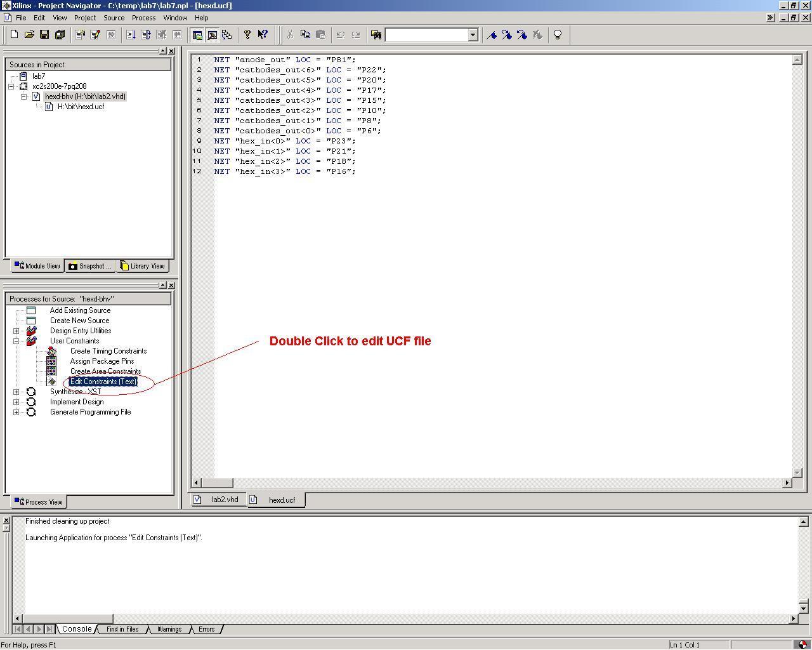
Task: Select Create New Source process
Action: click(x=79, y=321)
